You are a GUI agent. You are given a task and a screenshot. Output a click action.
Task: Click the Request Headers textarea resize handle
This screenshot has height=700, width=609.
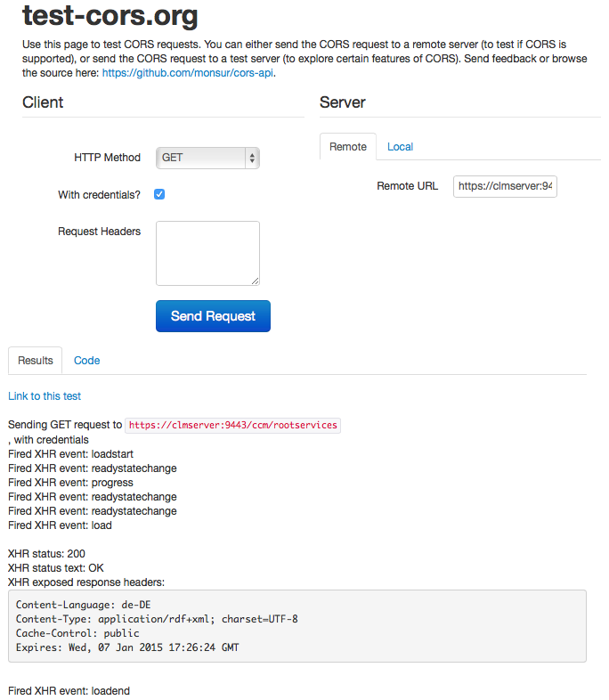[x=255, y=281]
